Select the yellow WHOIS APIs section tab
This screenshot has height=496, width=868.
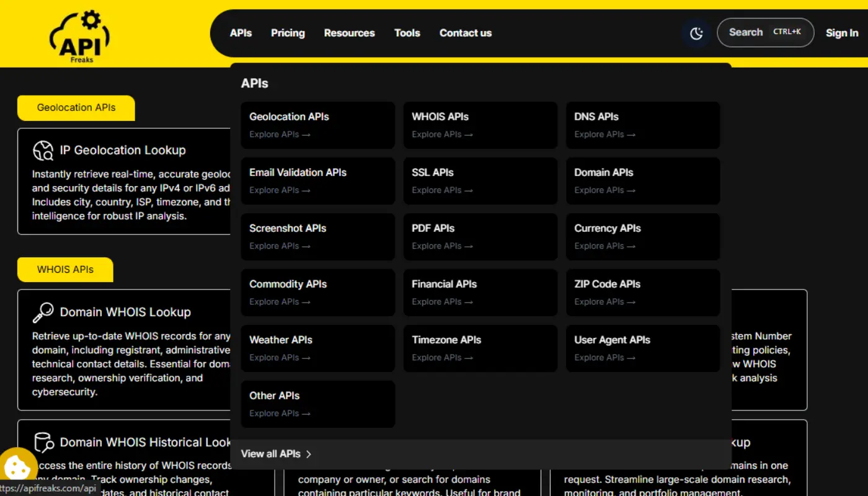(65, 270)
